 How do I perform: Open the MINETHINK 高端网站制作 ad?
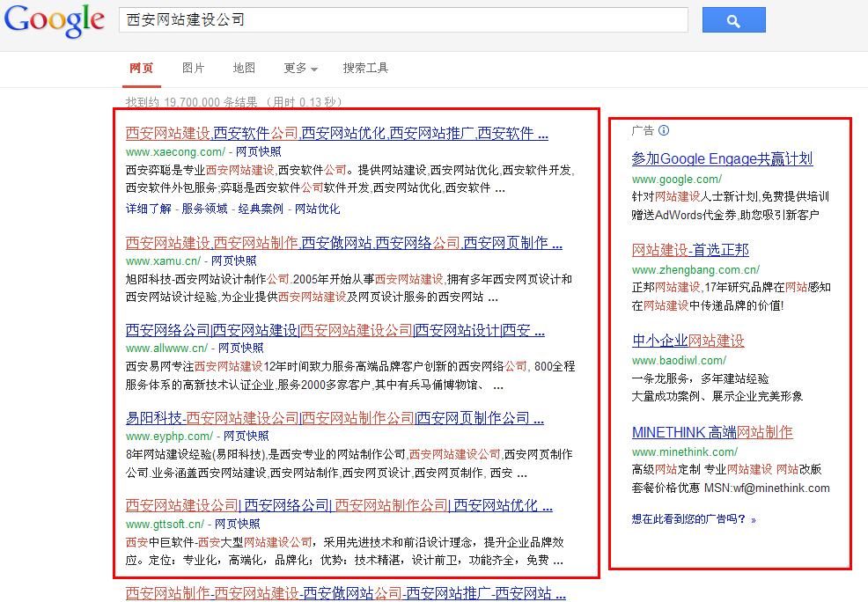point(712,432)
